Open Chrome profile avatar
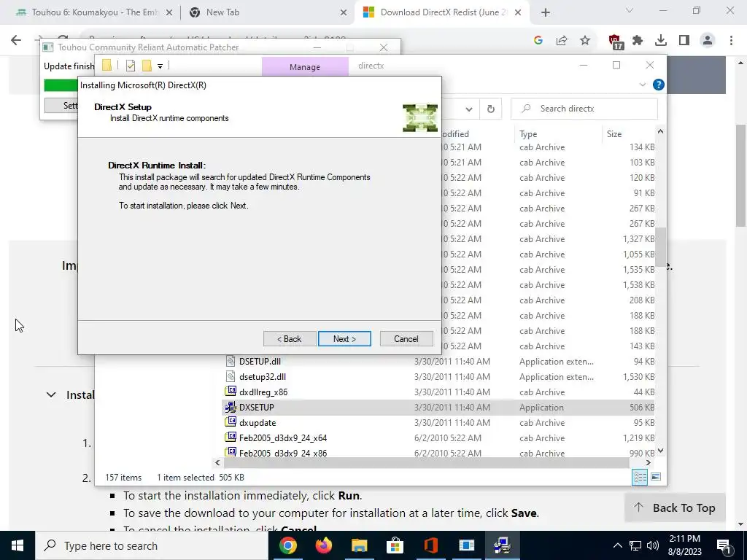Screen dimensions: 747x560 point(708,41)
